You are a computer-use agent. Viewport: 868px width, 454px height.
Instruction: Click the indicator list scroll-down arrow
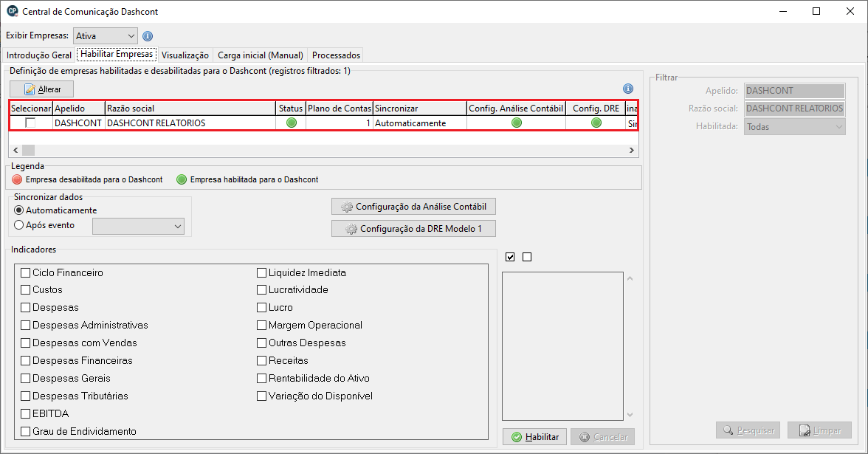(x=630, y=415)
